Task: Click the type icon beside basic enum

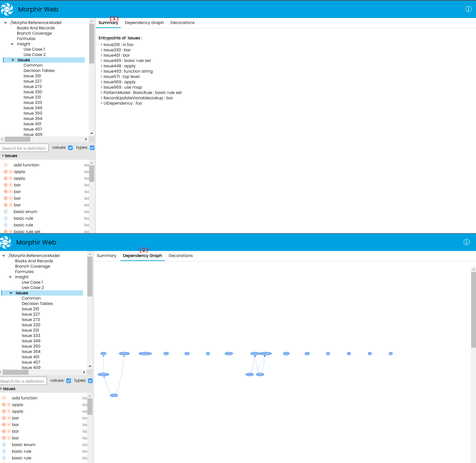Action: pyautogui.click(x=6, y=212)
